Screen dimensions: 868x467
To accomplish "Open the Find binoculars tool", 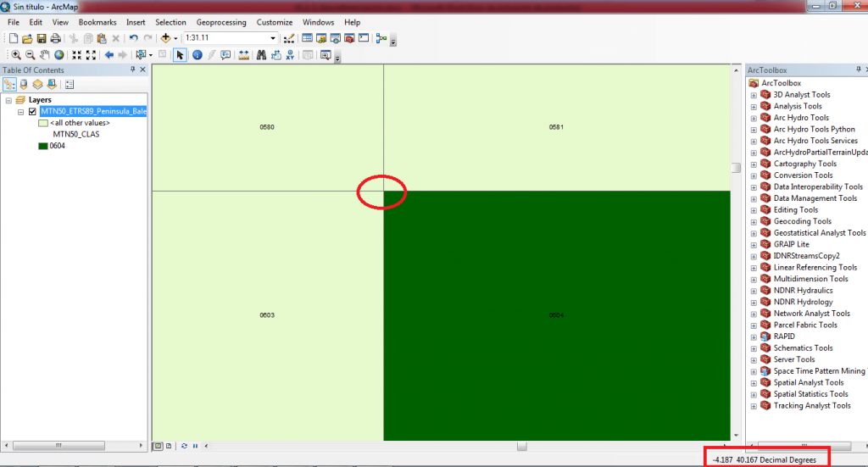I will click(x=261, y=55).
